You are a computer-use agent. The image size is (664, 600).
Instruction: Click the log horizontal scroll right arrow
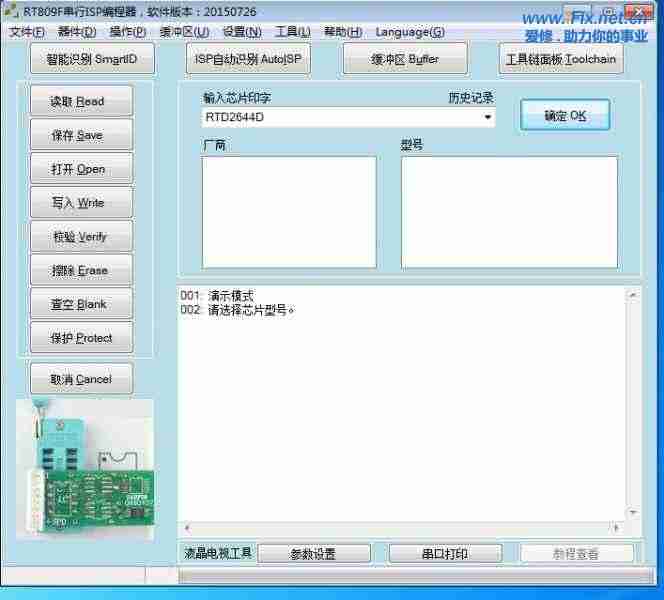616,528
